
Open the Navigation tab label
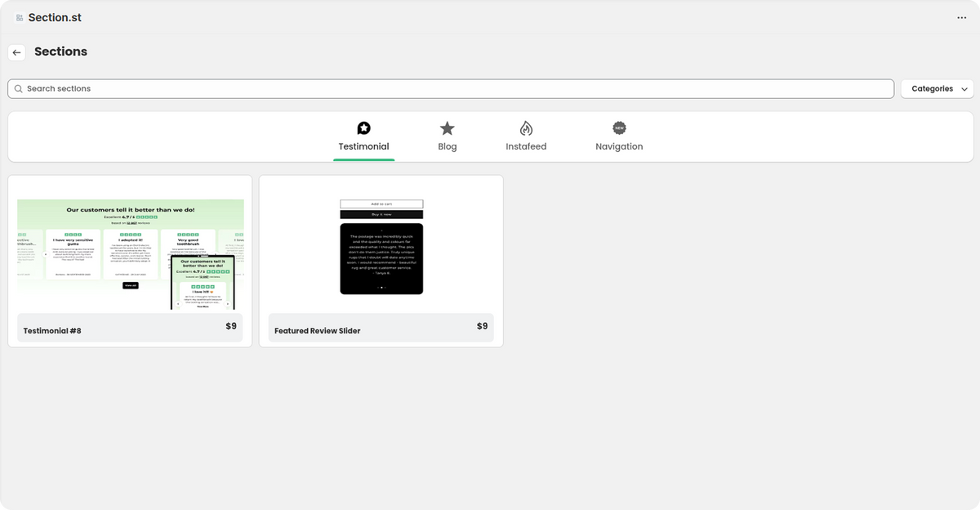pyautogui.click(x=619, y=147)
